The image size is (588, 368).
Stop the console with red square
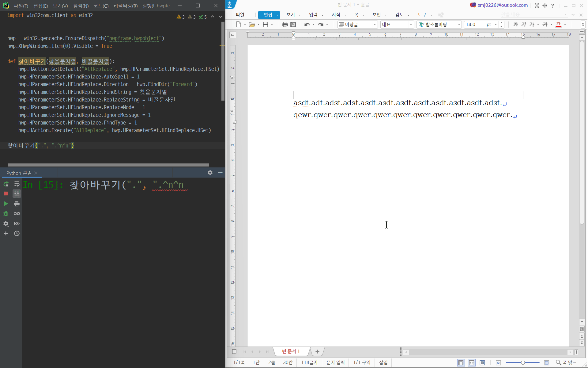point(6,194)
